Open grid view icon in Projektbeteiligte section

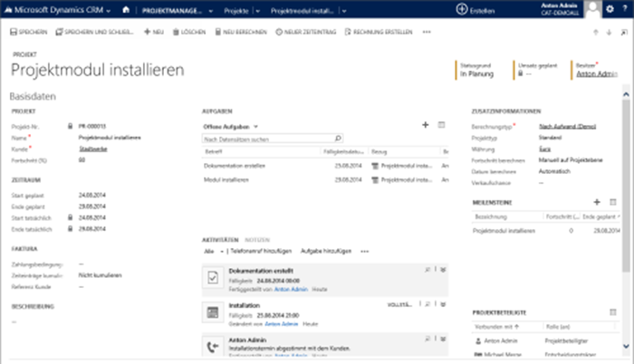tap(611, 311)
